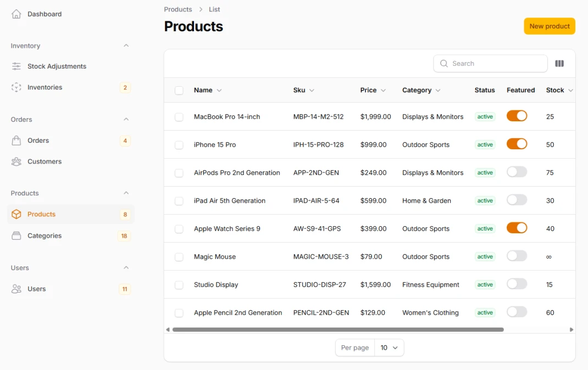Screen dimensions: 588x370
Task: Go to Stock Adjustments in sidebar
Action: coord(57,66)
